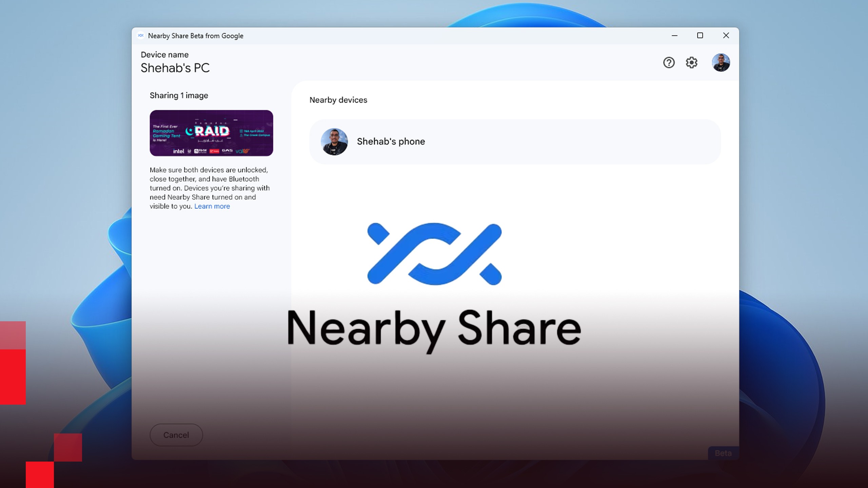Minimize the Nearby Share window
Viewport: 868px width, 488px height.
click(x=674, y=36)
